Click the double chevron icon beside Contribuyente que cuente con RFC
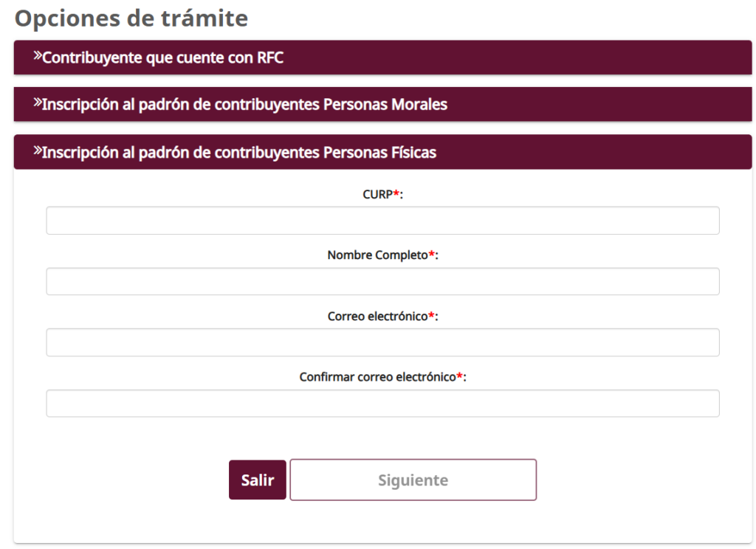Image resolution: width=756 pixels, height=549 pixels. point(38,57)
